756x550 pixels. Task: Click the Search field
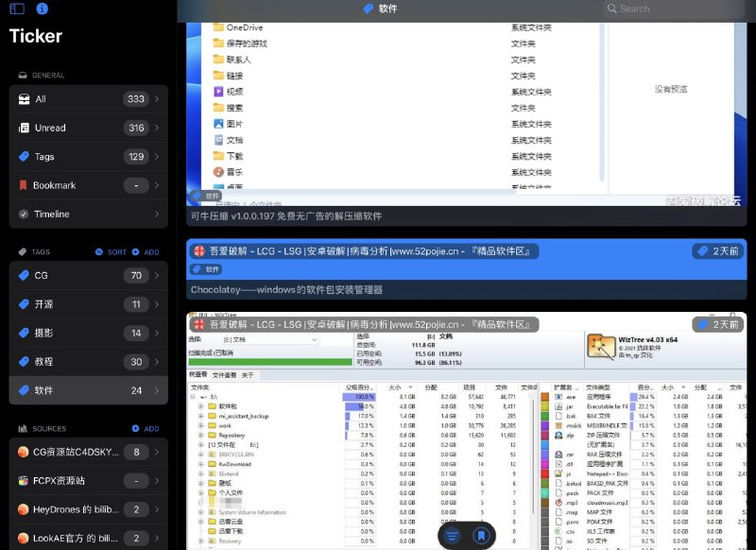[673, 9]
